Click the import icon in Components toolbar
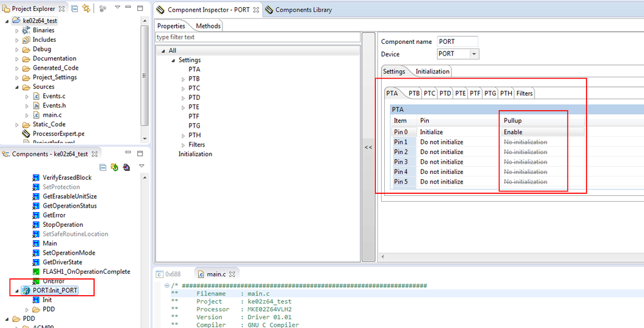This screenshot has height=328, width=644. [126, 167]
